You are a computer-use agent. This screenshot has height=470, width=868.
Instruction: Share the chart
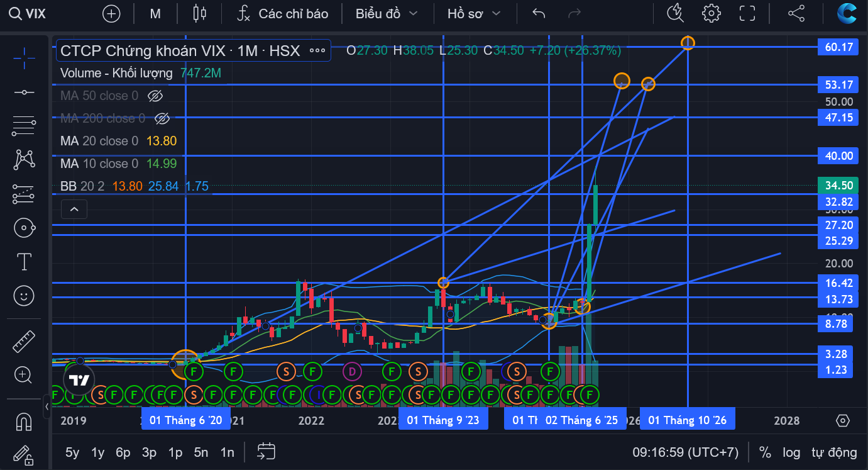(x=796, y=13)
